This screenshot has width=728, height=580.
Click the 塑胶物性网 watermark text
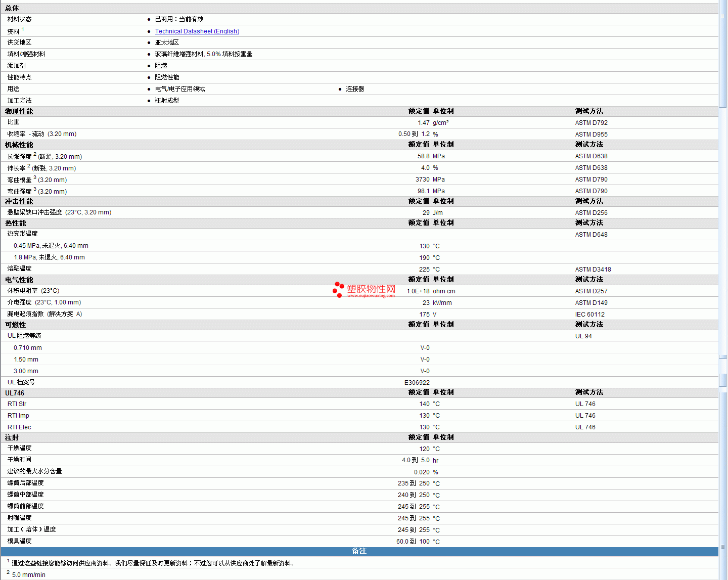tap(371, 289)
